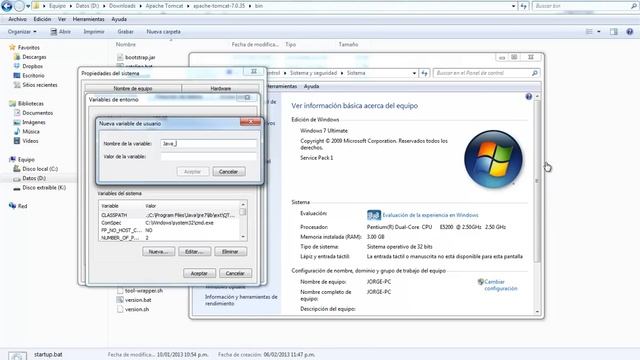The height and width of the screenshot is (360, 640).
Task: Select the version.bat file
Action: tap(138, 300)
